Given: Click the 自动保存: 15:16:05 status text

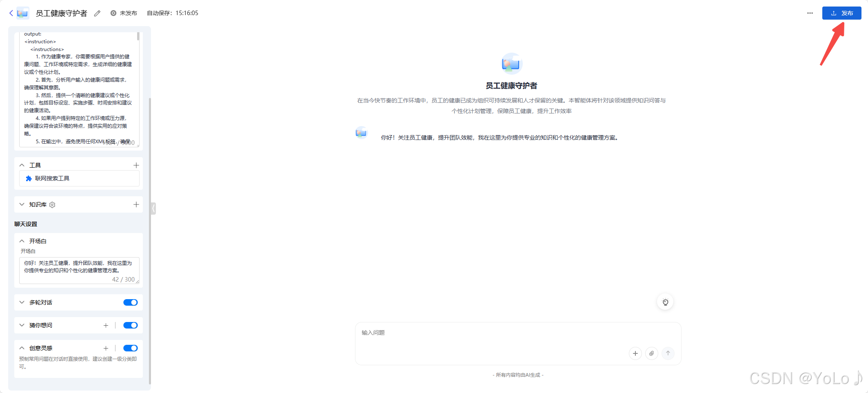Looking at the screenshot, I should pos(173,13).
